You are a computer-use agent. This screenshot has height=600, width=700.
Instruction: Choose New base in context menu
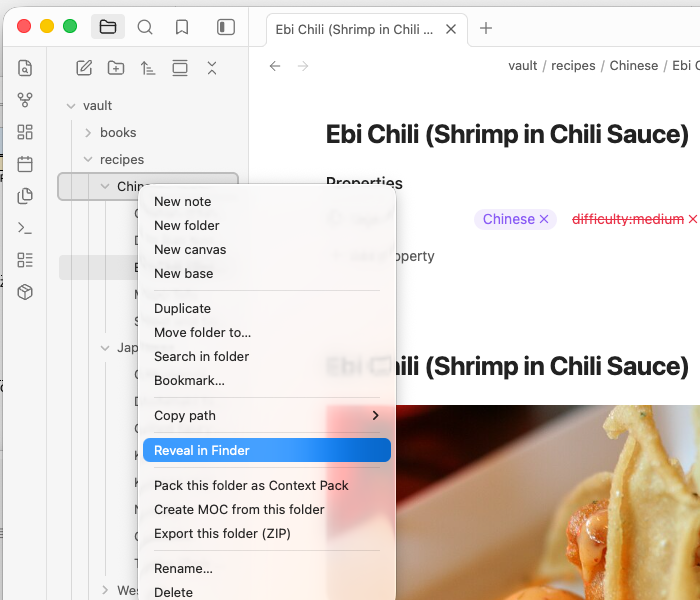point(267,274)
